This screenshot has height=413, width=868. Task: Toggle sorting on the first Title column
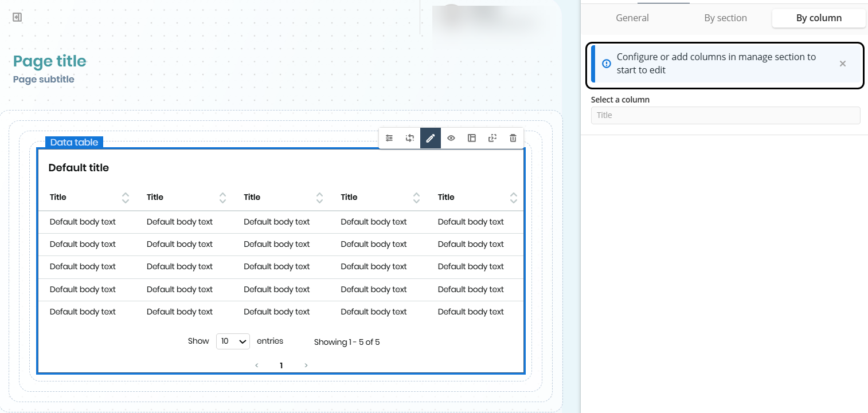[x=126, y=198]
